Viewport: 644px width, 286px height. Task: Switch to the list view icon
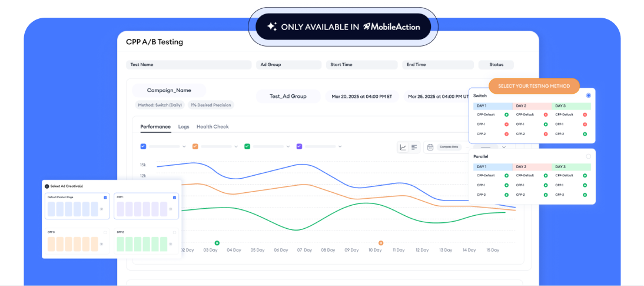pos(414,147)
